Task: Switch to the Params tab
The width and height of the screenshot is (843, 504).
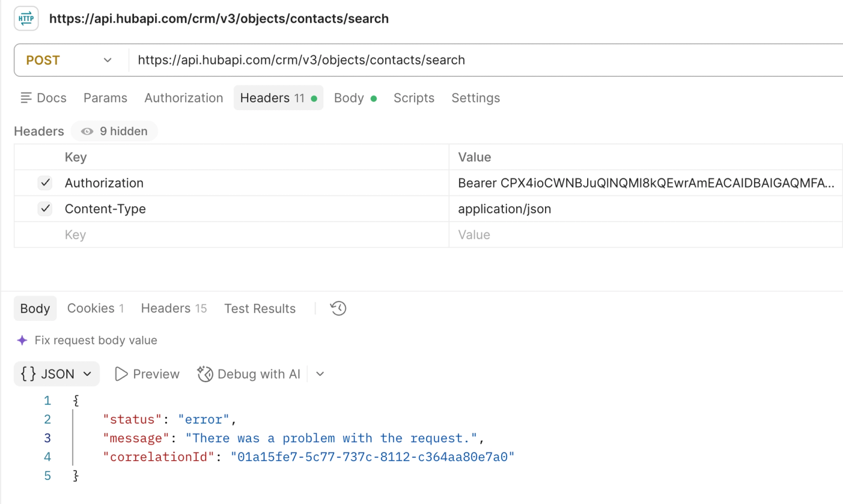Action: click(105, 98)
